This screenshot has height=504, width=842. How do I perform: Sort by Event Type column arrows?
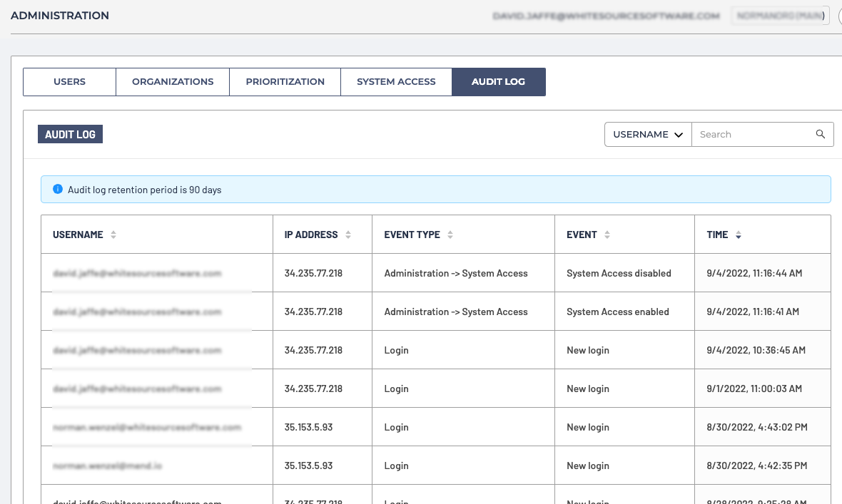coord(450,235)
